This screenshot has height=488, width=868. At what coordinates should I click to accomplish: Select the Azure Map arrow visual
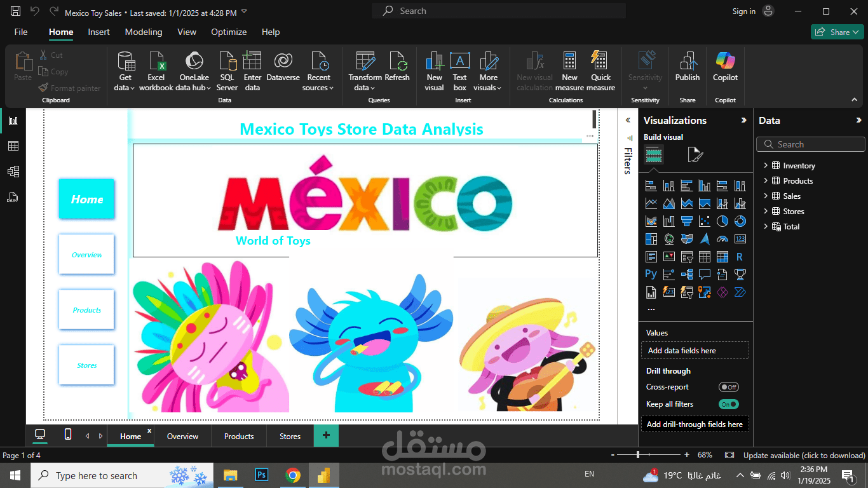[704, 239]
